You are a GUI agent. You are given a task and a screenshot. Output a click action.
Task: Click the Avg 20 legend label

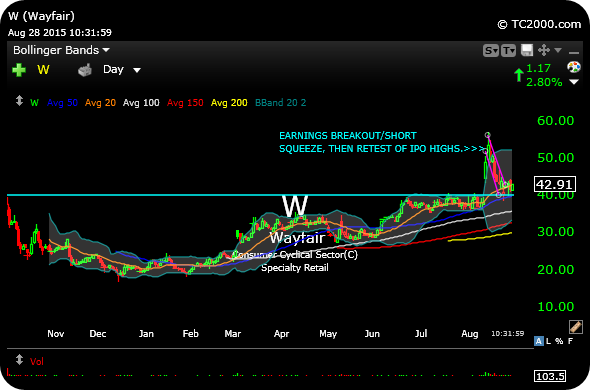[x=100, y=102]
